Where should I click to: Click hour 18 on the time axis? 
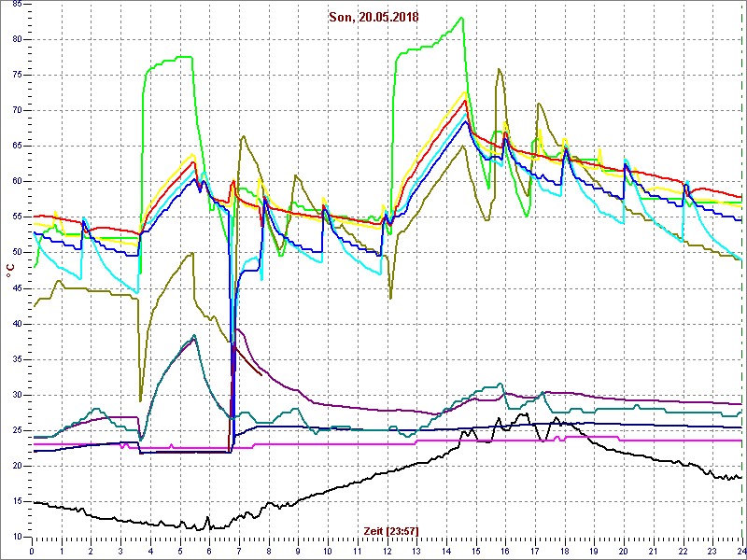(565, 551)
